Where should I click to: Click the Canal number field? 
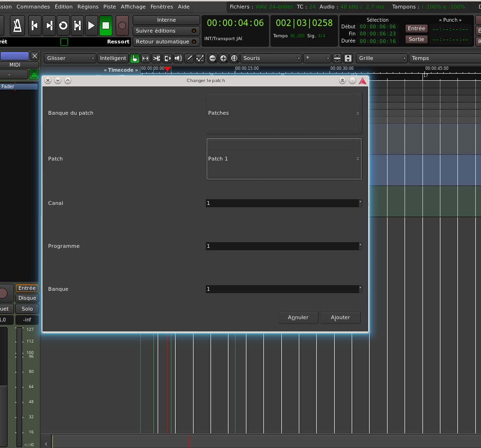pos(282,203)
